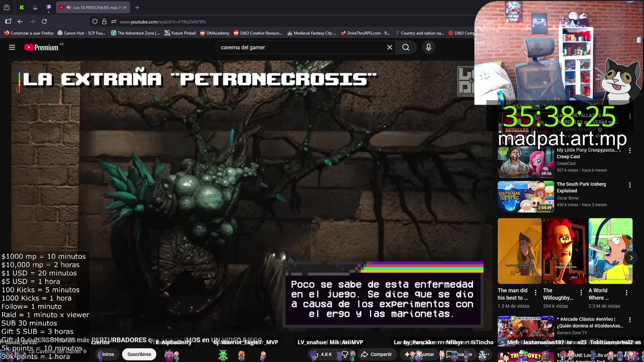Go back with the browser back arrow
Image resolution: width=644 pixels, height=362 pixels.
pos(20,22)
